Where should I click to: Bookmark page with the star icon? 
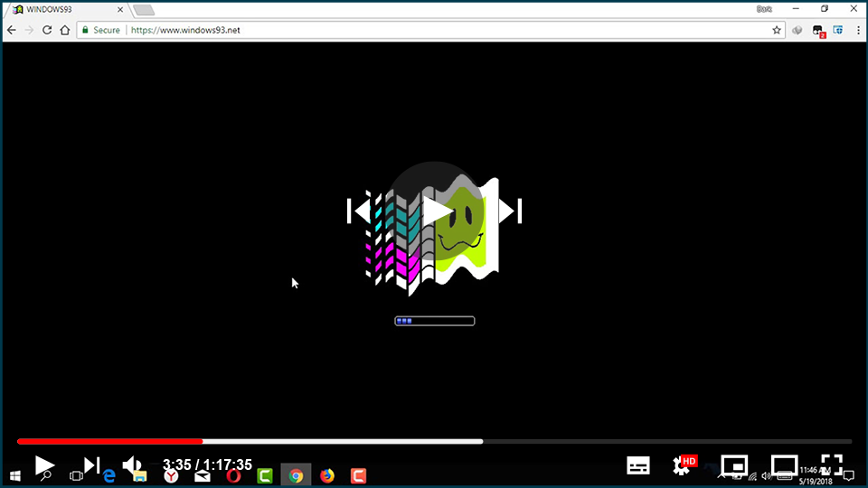point(777,30)
